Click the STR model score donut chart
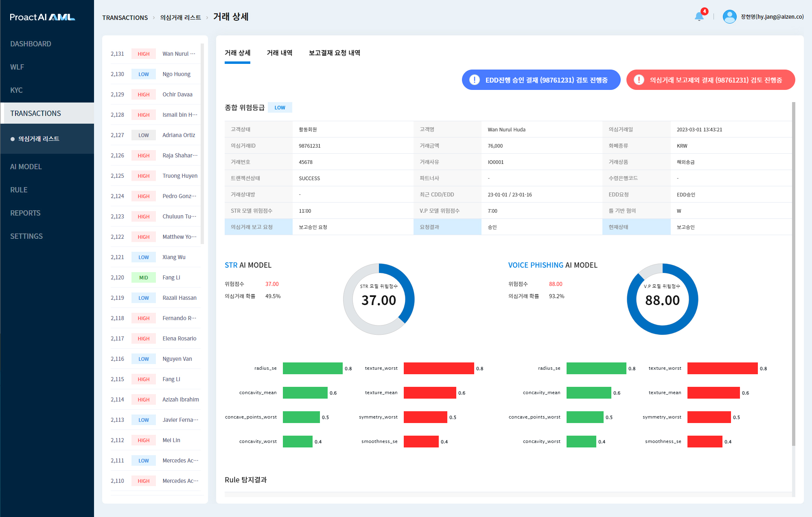Screen dimensions: 812x517 (379, 299)
